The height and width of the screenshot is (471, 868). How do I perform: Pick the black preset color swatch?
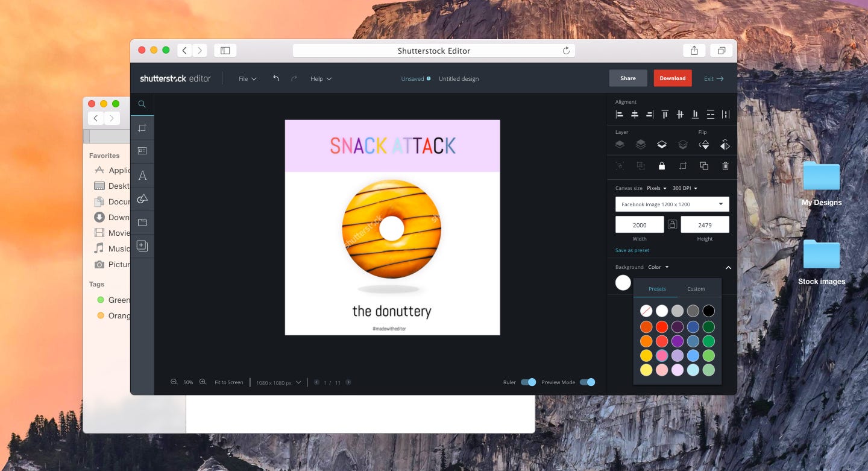[709, 311]
